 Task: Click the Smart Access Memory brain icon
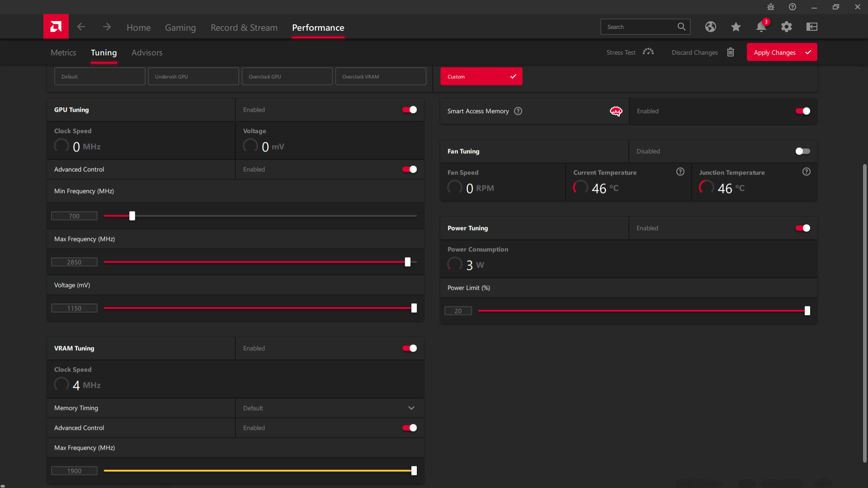coord(616,111)
